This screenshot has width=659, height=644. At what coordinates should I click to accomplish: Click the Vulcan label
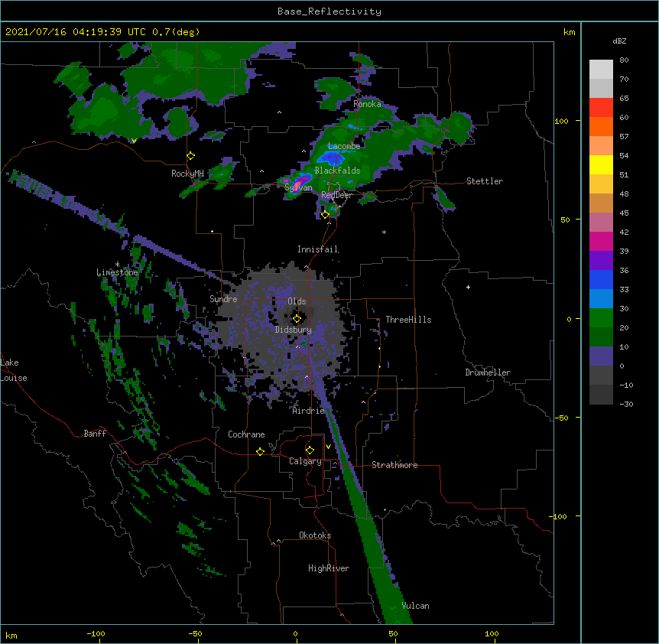[x=415, y=606]
